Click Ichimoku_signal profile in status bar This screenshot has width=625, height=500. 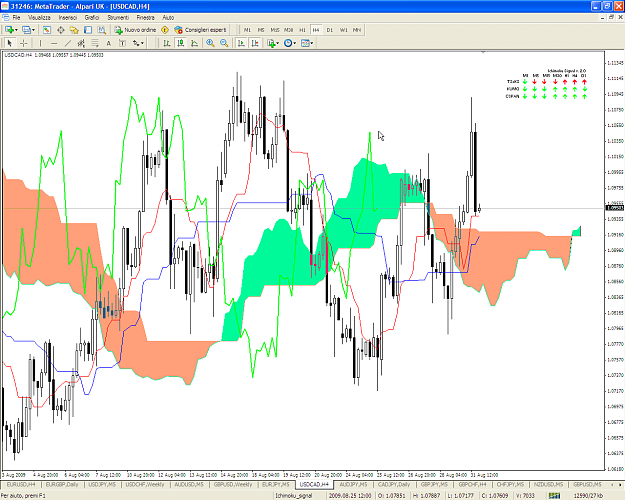294,496
